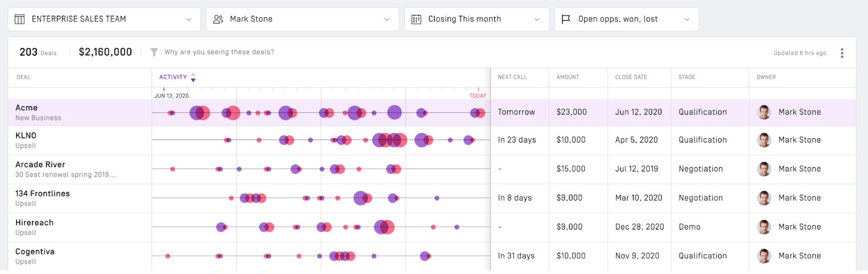Open the Acme deal

pos(27,108)
